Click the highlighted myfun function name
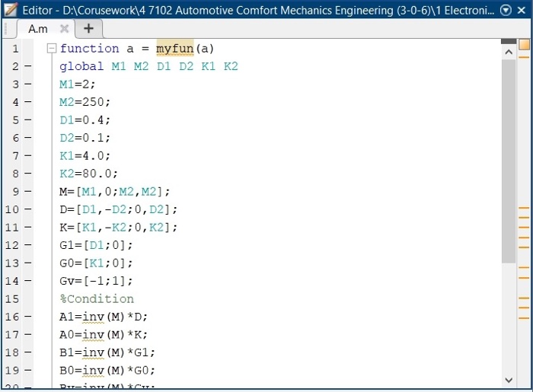The image size is (533, 392). pos(174,49)
